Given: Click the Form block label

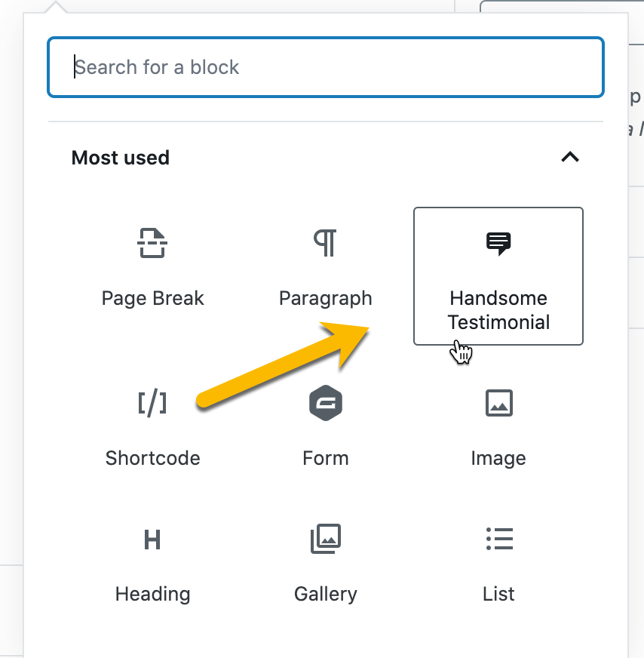Looking at the screenshot, I should (326, 458).
